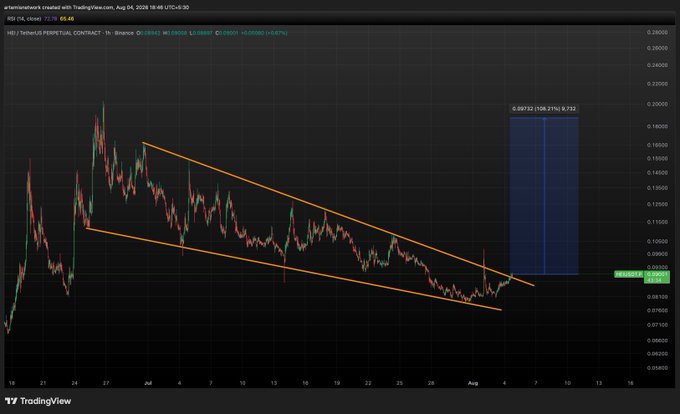Screen dimensions: 680x414
Task: Click the tall candle peak near date 27
Action: pos(103,104)
